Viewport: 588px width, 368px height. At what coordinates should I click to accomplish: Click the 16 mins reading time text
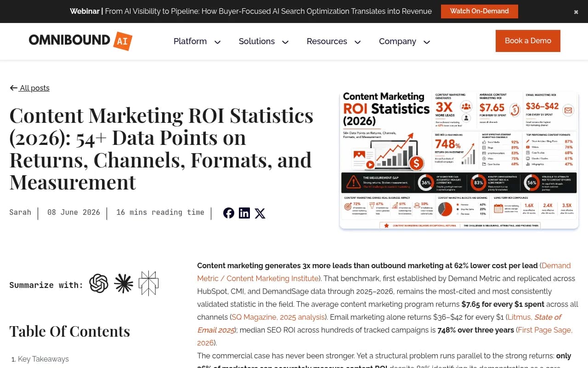(160, 212)
